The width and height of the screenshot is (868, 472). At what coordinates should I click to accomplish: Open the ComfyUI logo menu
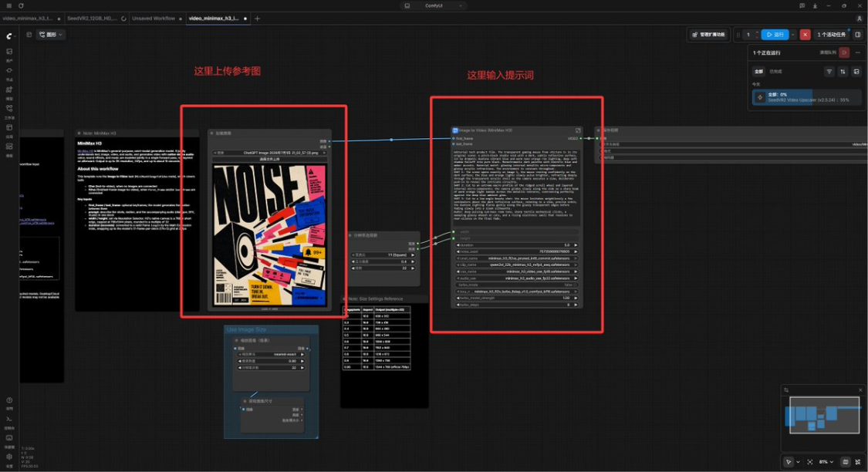pos(9,36)
